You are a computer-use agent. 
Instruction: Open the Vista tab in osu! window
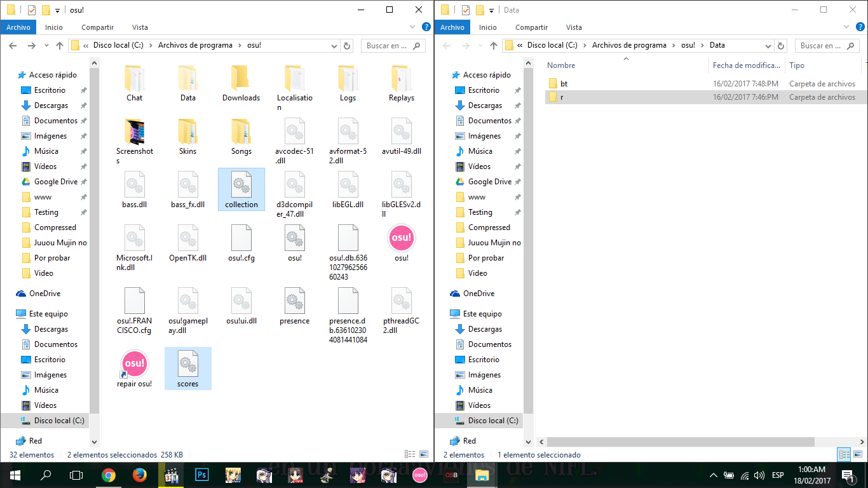pyautogui.click(x=140, y=27)
